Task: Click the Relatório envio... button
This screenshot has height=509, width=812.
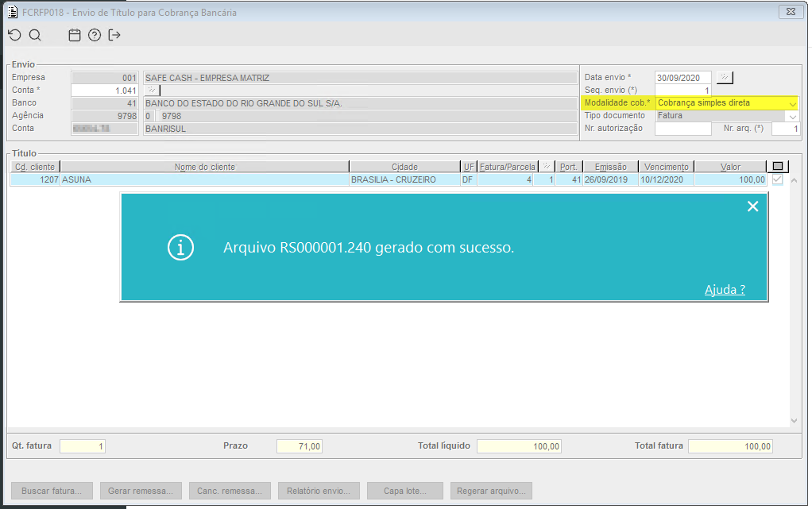Action: pyautogui.click(x=319, y=491)
